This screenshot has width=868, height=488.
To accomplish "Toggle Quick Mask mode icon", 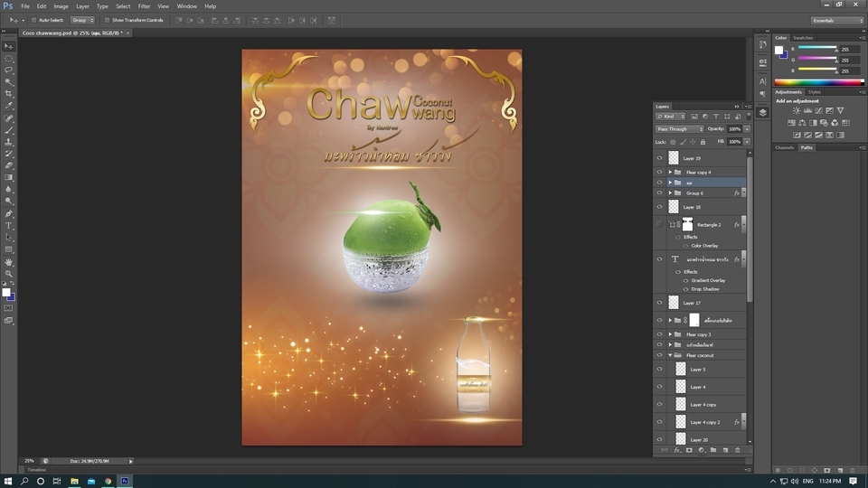I will click(8, 308).
